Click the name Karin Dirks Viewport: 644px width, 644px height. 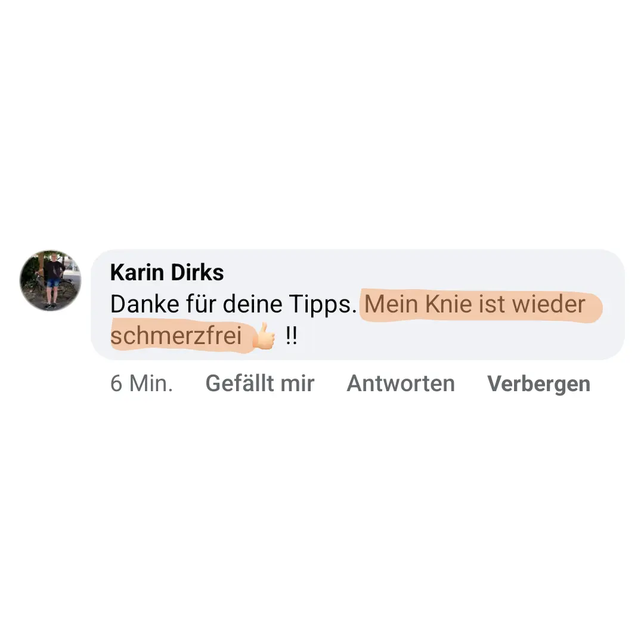pyautogui.click(x=167, y=273)
